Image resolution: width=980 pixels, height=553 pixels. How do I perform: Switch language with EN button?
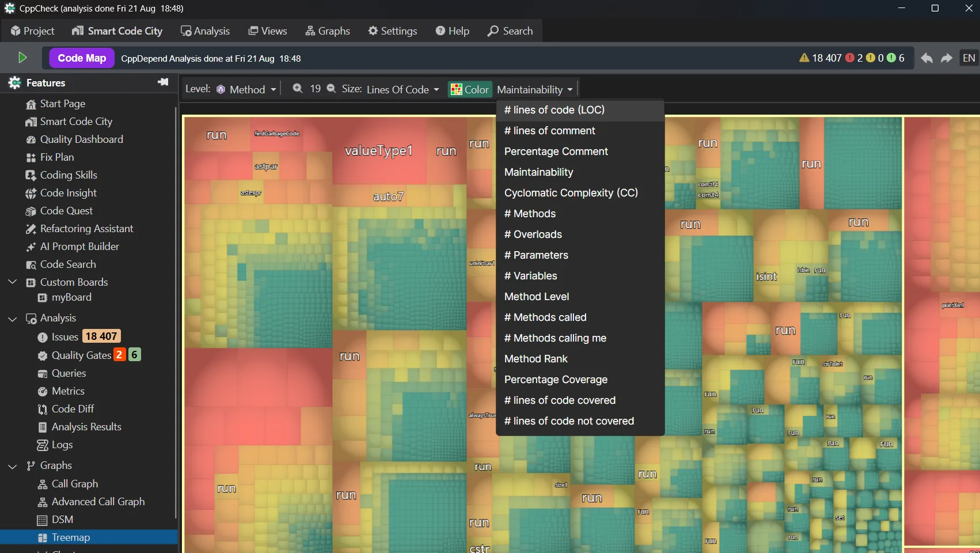[969, 58]
